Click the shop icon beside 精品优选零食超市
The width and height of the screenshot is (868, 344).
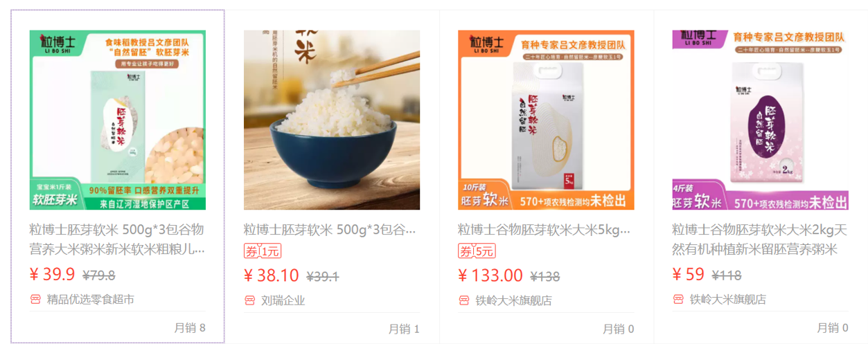[35, 299]
